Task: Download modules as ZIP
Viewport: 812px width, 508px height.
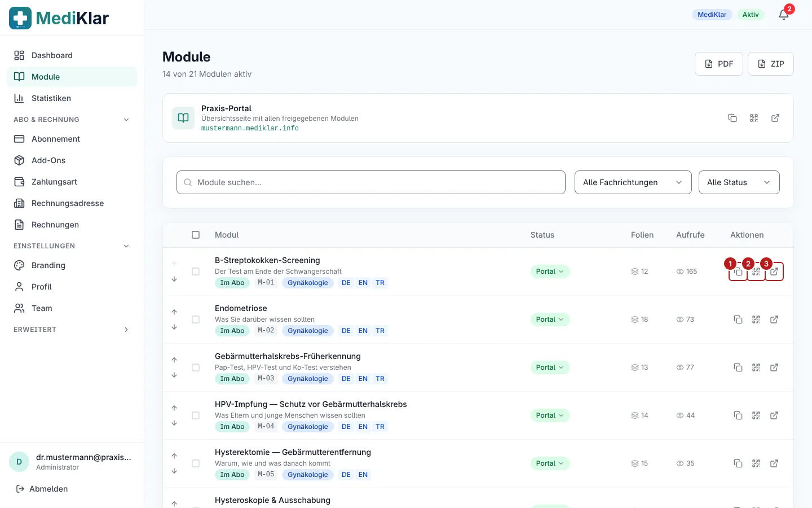Action: click(x=771, y=64)
